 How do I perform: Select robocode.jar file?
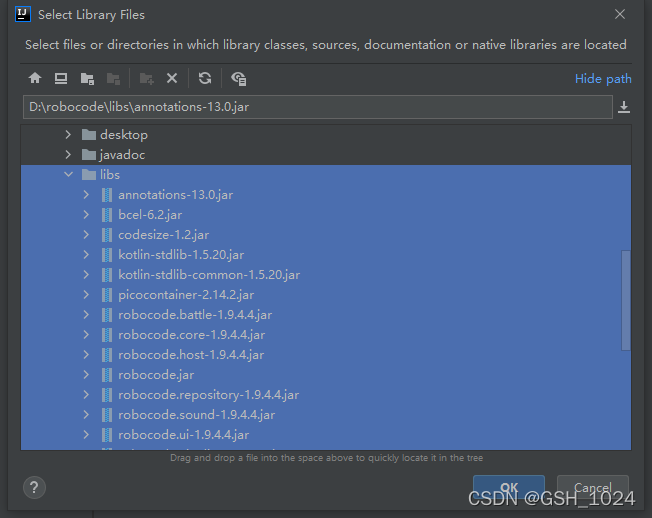[326, 375]
